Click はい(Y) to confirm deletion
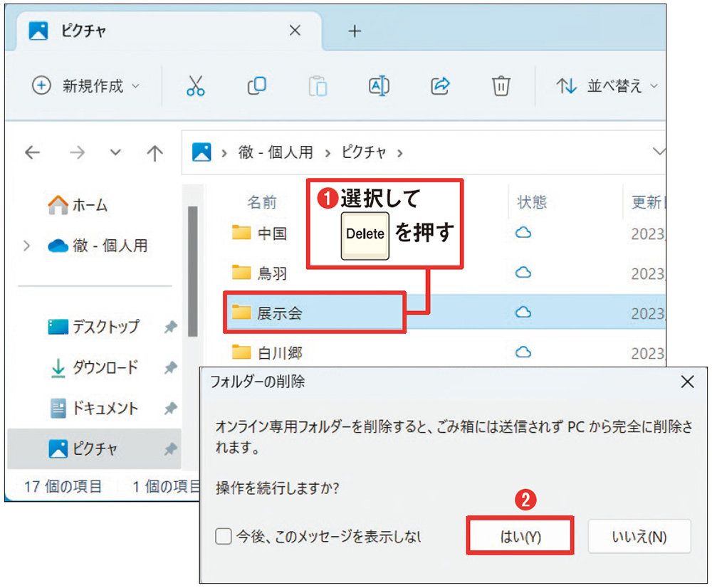 [520, 535]
